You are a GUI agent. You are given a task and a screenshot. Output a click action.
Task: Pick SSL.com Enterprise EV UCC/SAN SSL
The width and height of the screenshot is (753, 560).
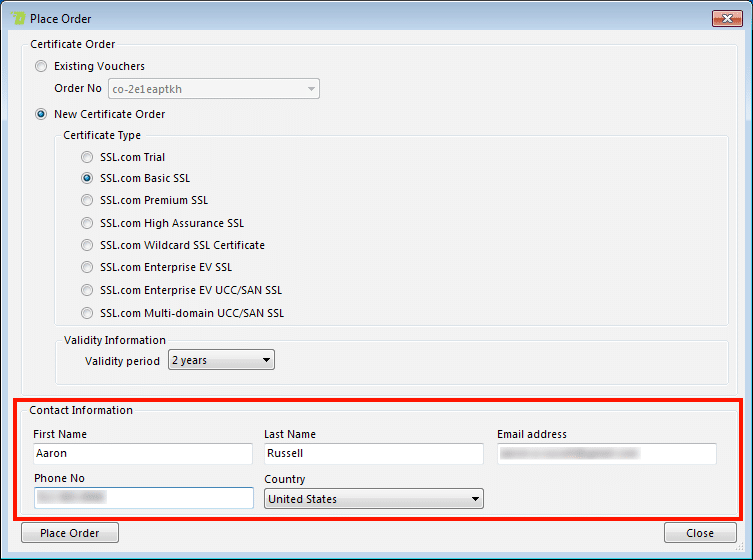[88, 291]
